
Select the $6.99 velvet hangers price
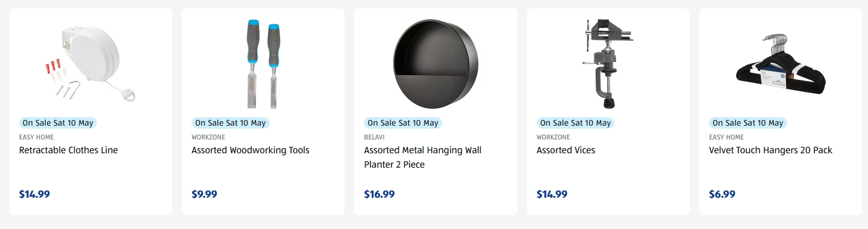722,194
